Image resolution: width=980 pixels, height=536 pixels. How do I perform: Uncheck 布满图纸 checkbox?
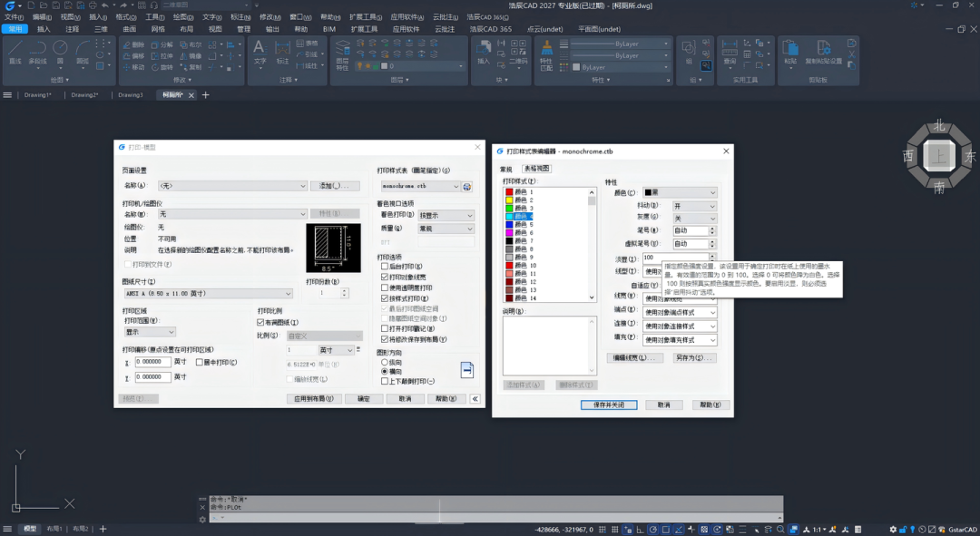(260, 322)
